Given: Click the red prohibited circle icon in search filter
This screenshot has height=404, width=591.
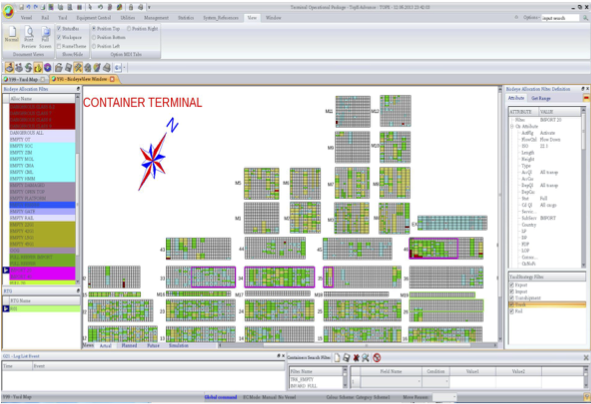Looking at the screenshot, I should click(377, 358).
